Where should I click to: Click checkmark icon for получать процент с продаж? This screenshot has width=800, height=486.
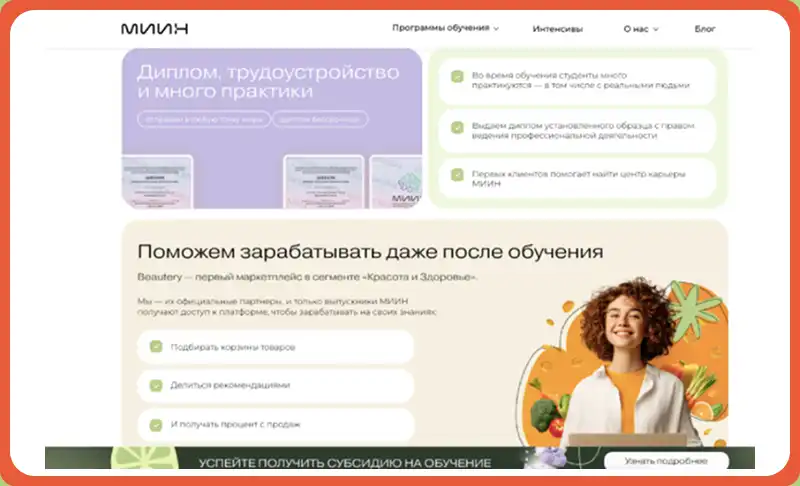(x=156, y=424)
